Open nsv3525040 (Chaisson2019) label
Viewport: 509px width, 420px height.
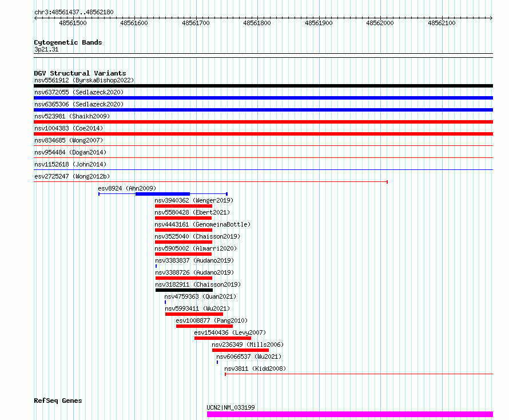coord(197,236)
